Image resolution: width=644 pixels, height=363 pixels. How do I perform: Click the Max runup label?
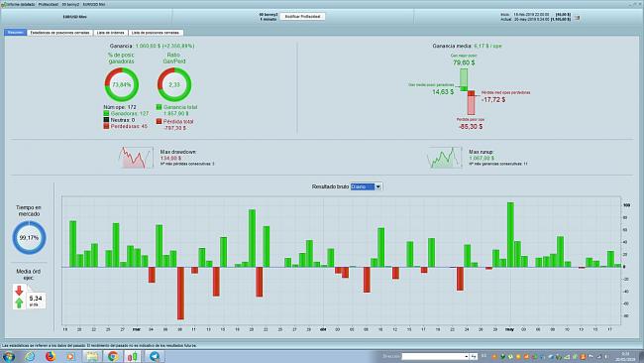pos(482,152)
